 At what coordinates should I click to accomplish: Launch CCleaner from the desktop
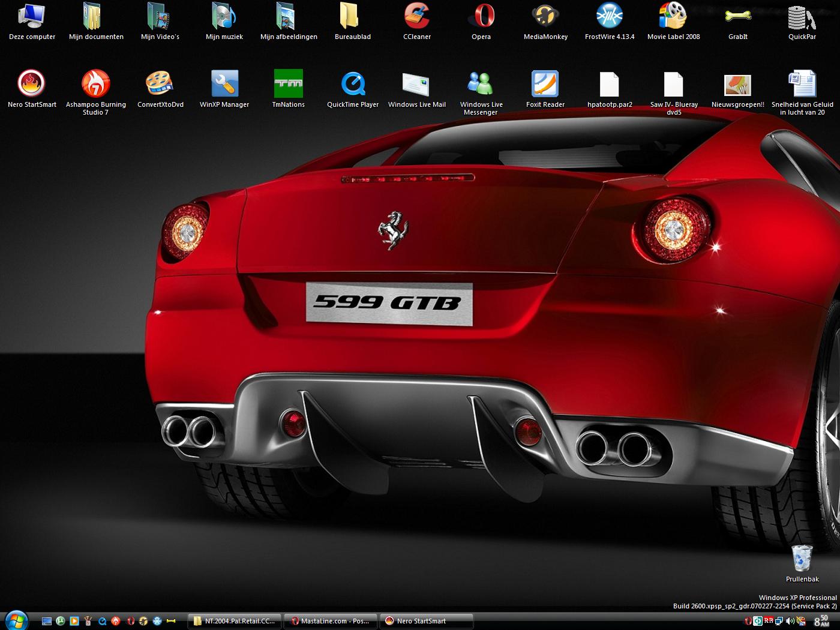click(x=417, y=22)
